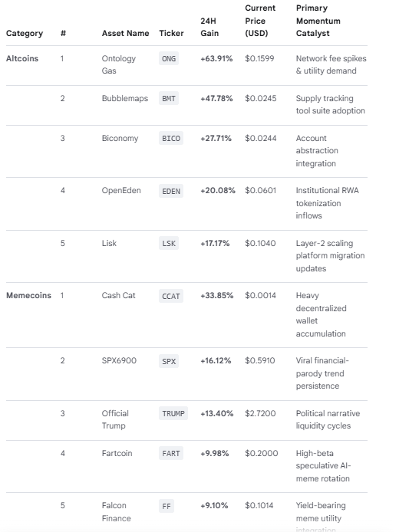Click the +33.85% gain for Cash Cat
This screenshot has width=399, height=532.
tap(216, 296)
